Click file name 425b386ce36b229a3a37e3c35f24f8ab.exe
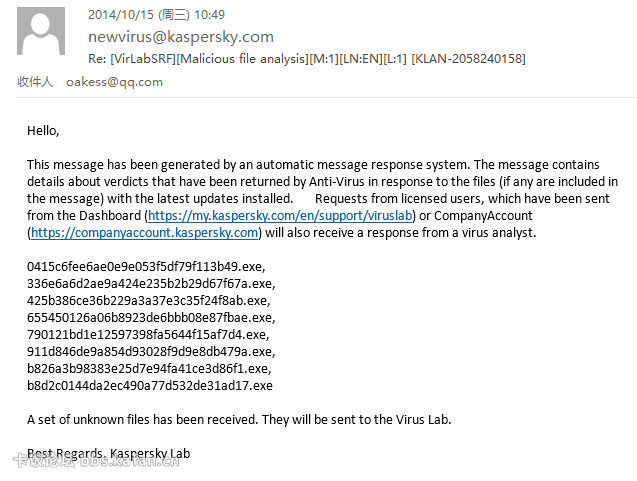The width and height of the screenshot is (637, 481). [x=149, y=301]
